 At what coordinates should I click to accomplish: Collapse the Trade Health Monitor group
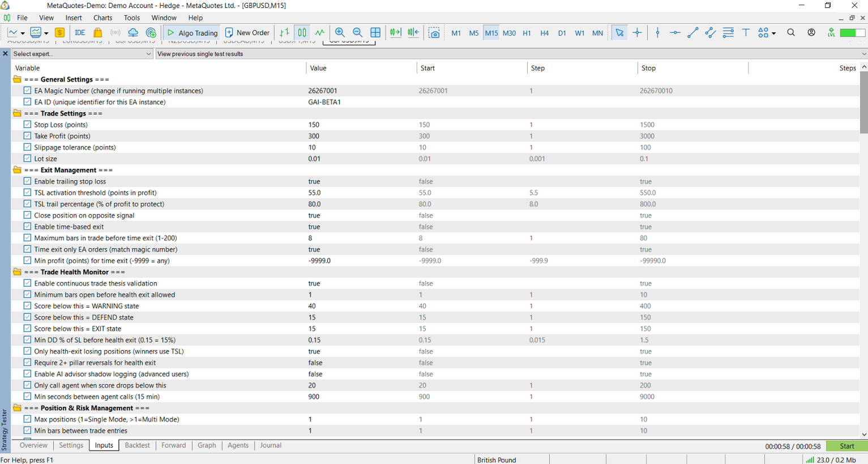click(17, 272)
